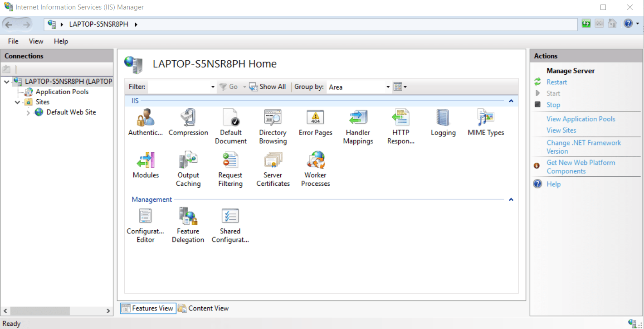Select Application Pools in Connections tree

pyautogui.click(x=62, y=92)
